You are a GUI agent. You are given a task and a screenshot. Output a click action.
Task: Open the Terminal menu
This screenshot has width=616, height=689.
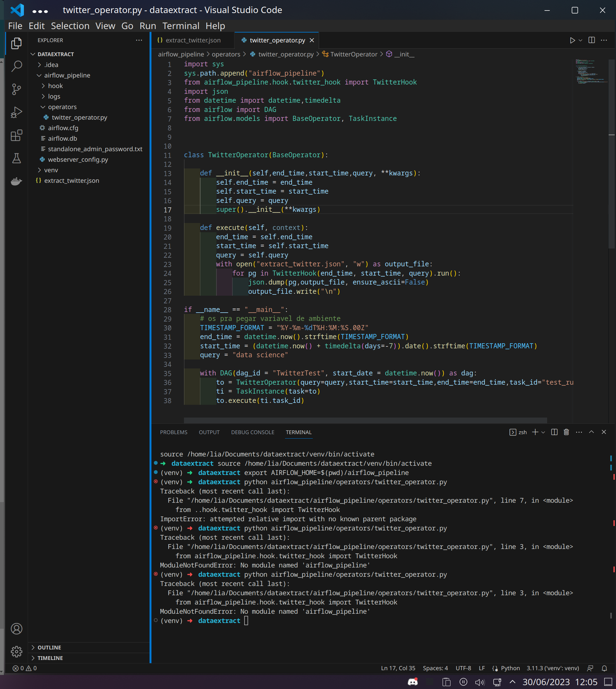pyautogui.click(x=181, y=26)
